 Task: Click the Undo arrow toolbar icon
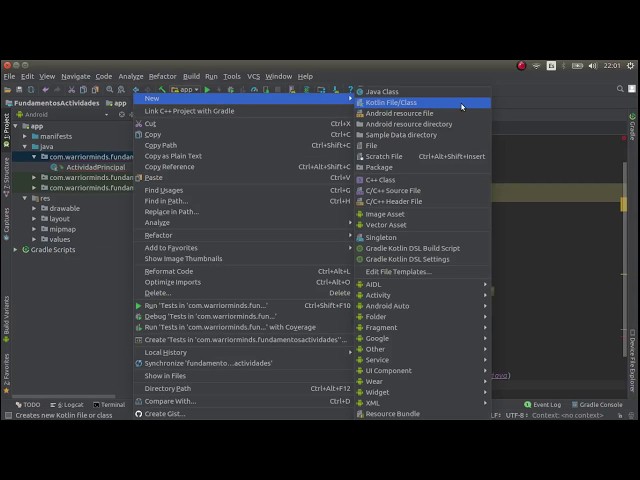pos(45,89)
